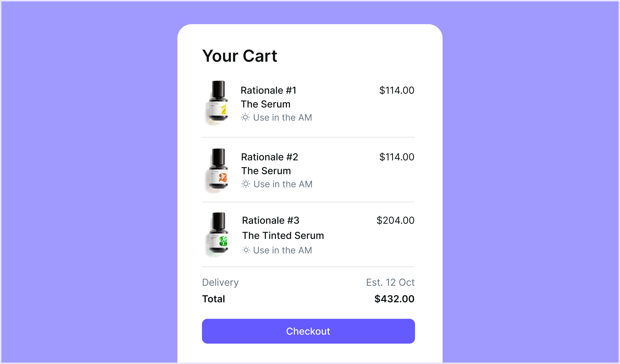This screenshot has width=620, height=364.
Task: Click The Tinted Serum product name
Action: click(x=283, y=235)
